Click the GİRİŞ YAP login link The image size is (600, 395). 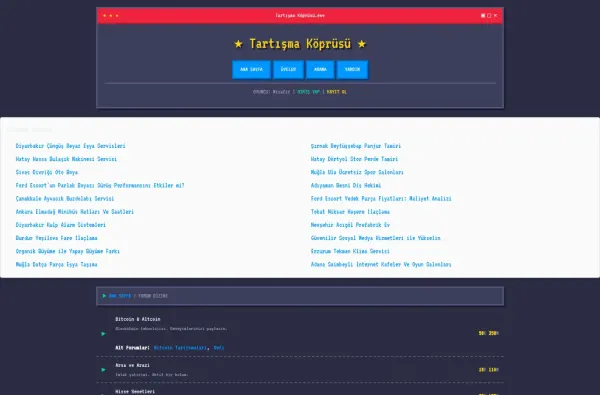(308, 92)
